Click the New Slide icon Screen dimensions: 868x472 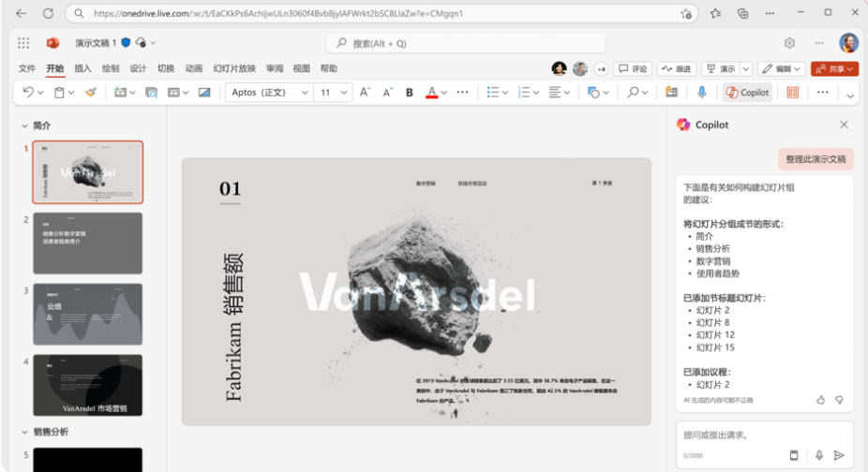120,93
